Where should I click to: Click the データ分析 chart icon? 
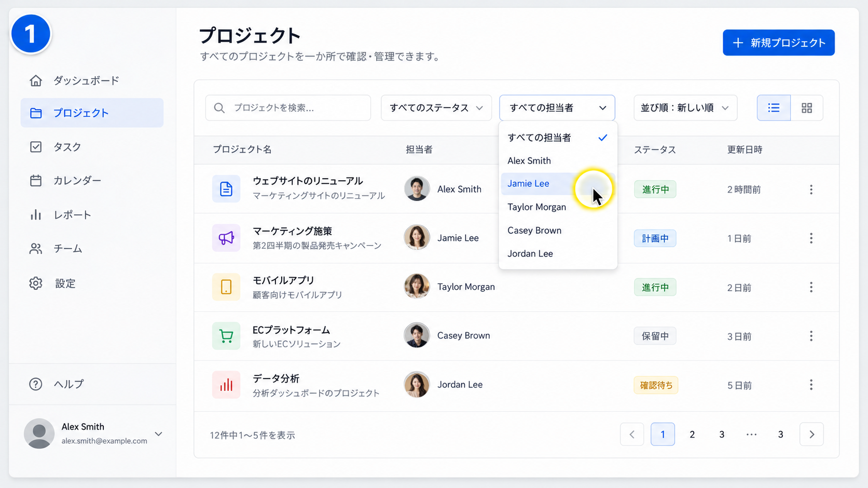click(x=226, y=385)
